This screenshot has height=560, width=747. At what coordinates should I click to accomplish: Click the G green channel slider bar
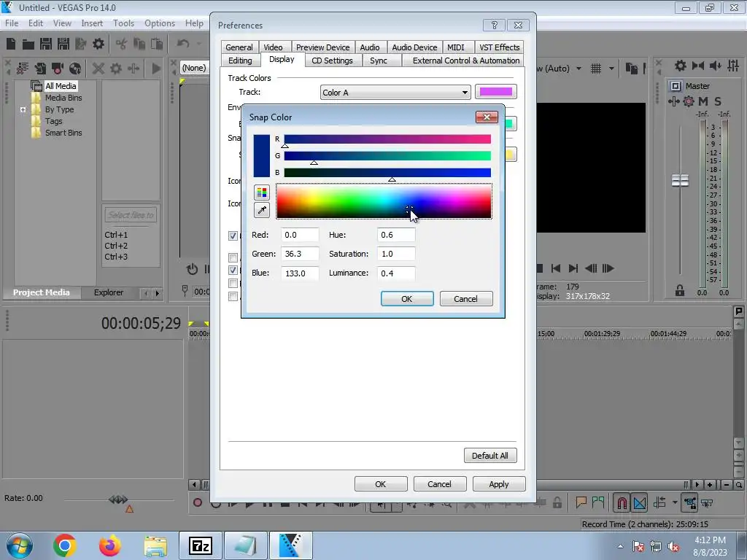(x=387, y=156)
